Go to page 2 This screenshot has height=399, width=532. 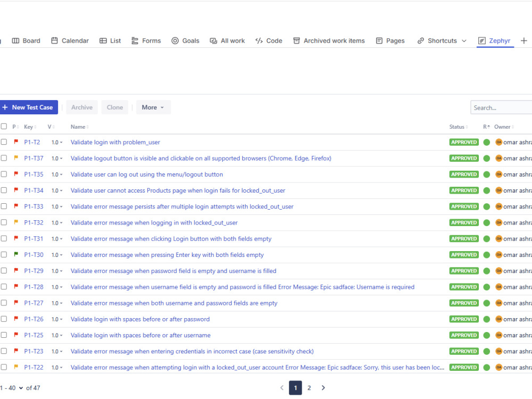(x=309, y=388)
